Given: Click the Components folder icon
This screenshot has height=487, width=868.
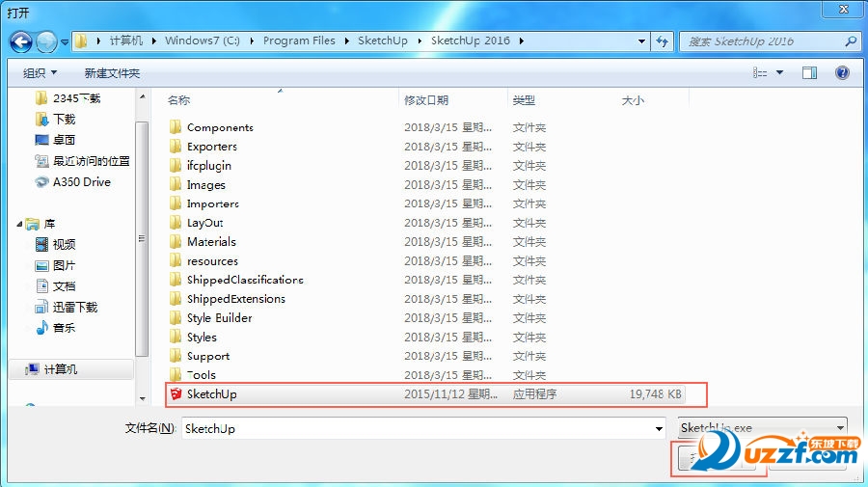Looking at the screenshot, I should pyautogui.click(x=175, y=127).
